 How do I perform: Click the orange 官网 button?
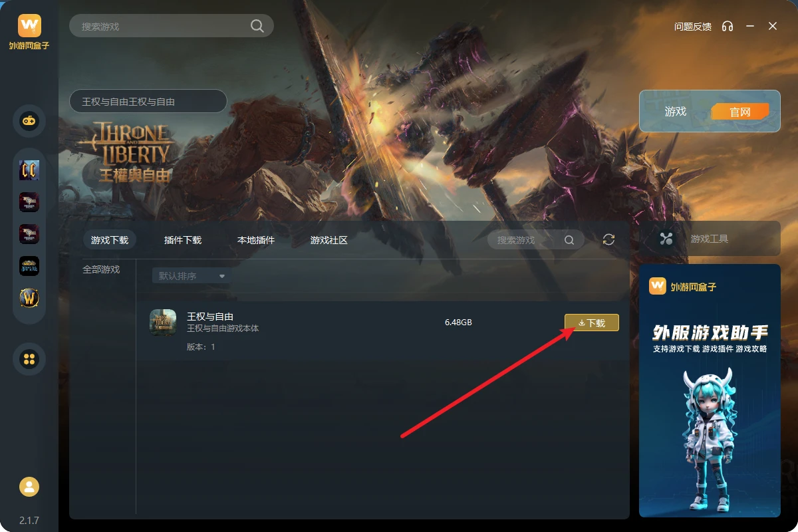click(x=740, y=112)
